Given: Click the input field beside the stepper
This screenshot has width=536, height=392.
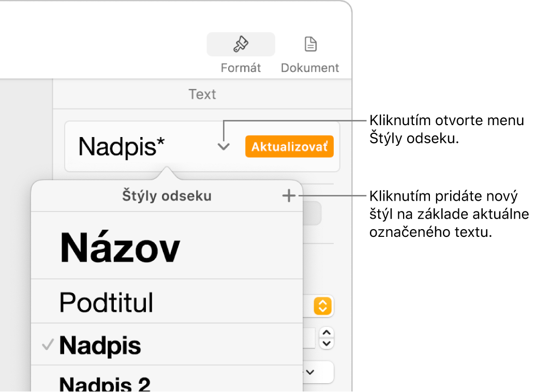Looking at the screenshot, I should tap(309, 338).
